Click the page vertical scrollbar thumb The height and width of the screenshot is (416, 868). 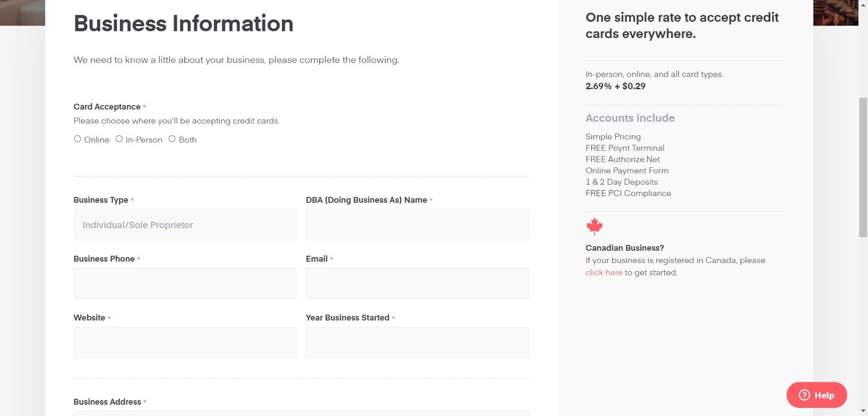(863, 167)
